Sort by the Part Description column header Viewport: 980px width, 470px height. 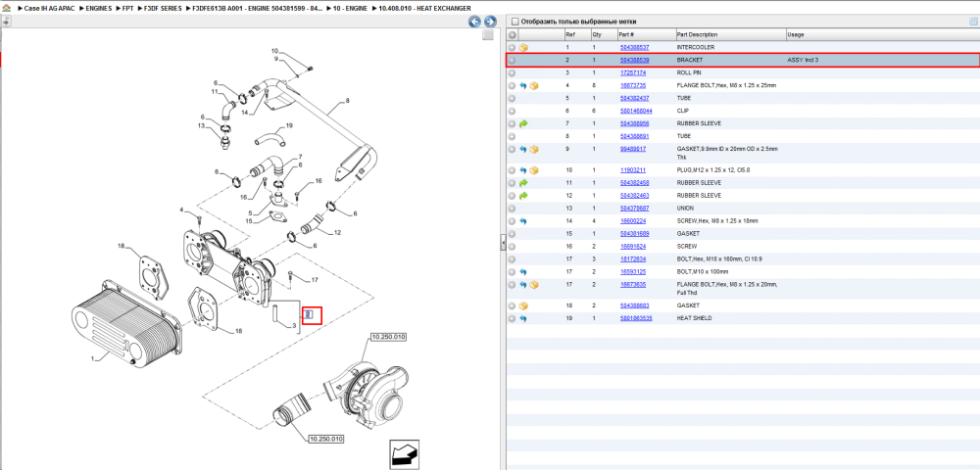click(x=730, y=35)
